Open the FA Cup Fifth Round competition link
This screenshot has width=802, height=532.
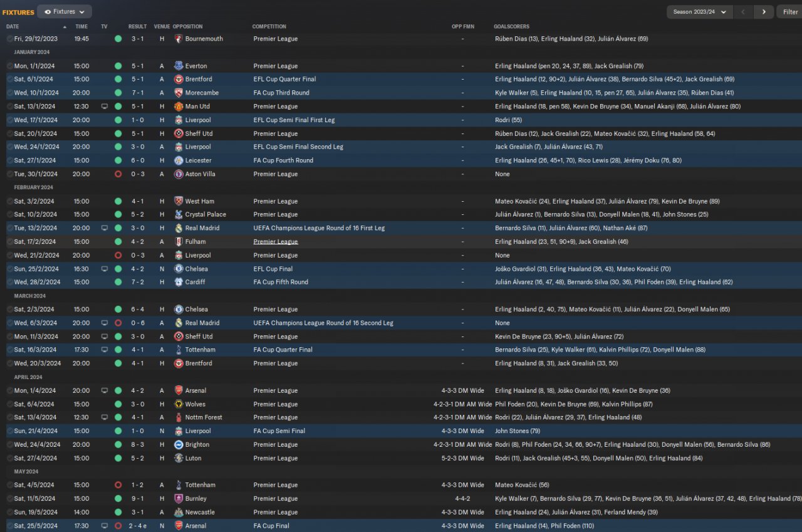(x=281, y=282)
